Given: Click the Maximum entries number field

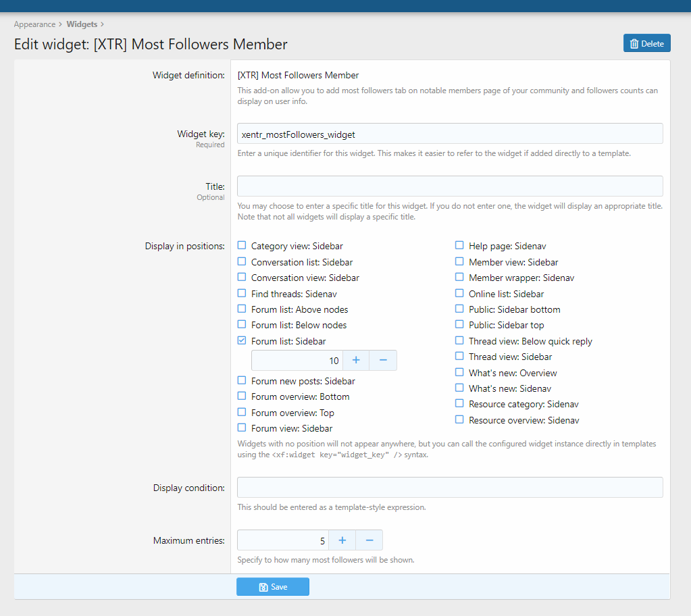Looking at the screenshot, I should [x=283, y=540].
